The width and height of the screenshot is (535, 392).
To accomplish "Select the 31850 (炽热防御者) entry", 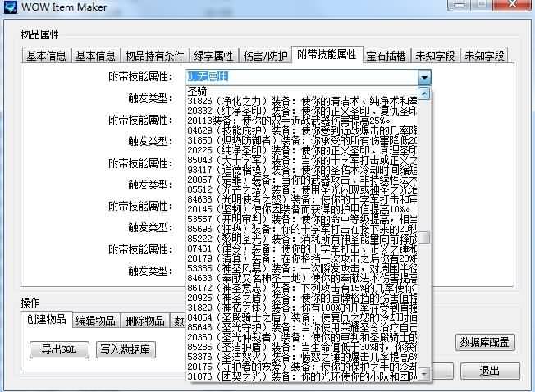I will point(302,140).
